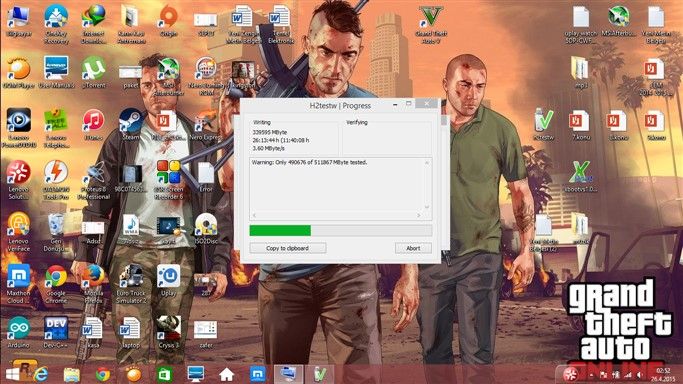Open the GOM Player shortcut

click(18, 73)
